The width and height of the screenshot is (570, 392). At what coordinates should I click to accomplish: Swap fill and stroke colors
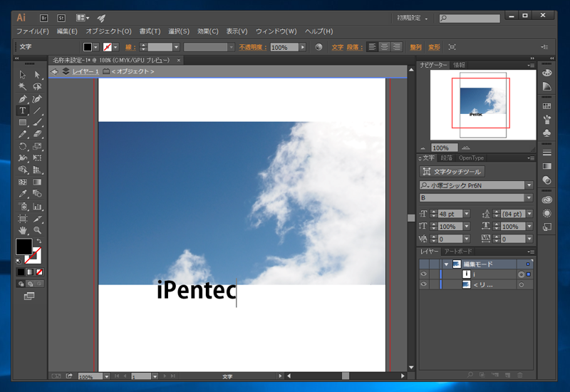[x=39, y=241]
